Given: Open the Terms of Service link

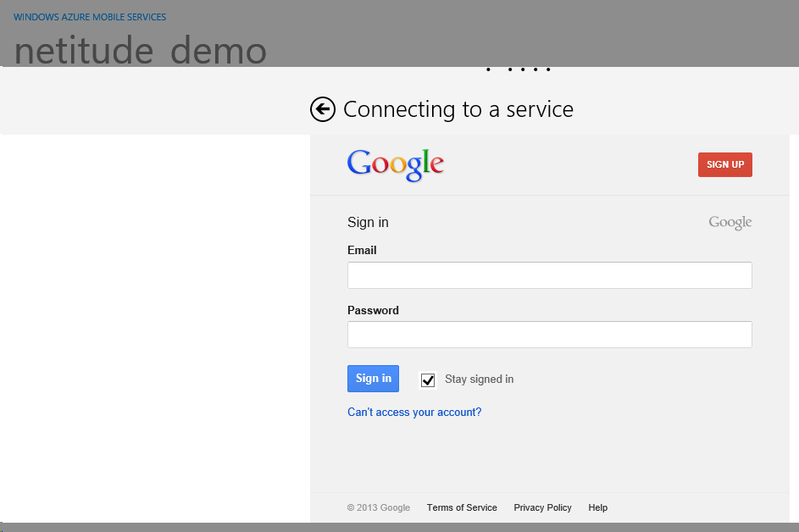Looking at the screenshot, I should tap(462, 507).
